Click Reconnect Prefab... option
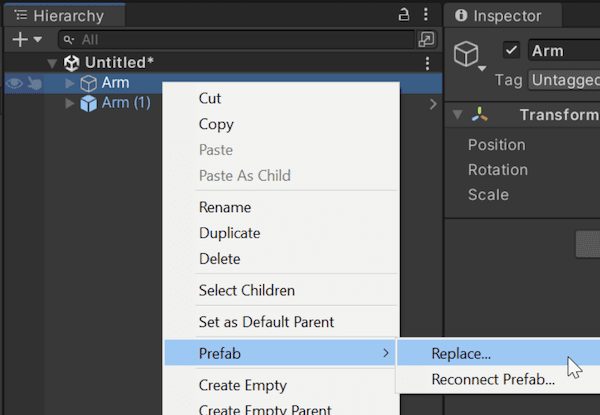Screen dimensions: 600x415 [498, 379]
